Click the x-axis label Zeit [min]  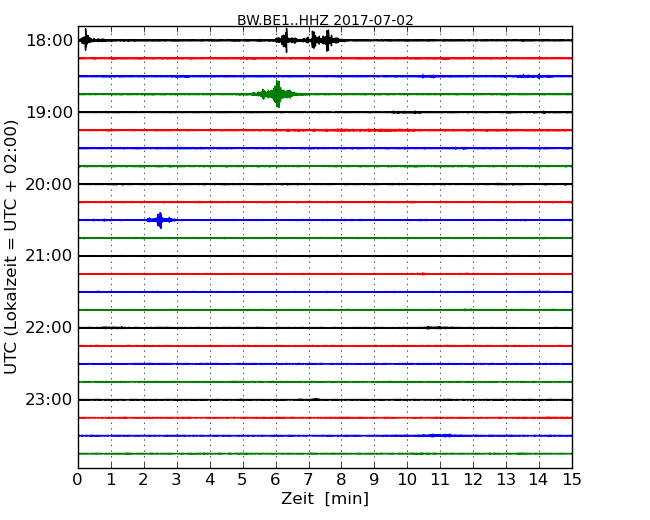(325, 498)
